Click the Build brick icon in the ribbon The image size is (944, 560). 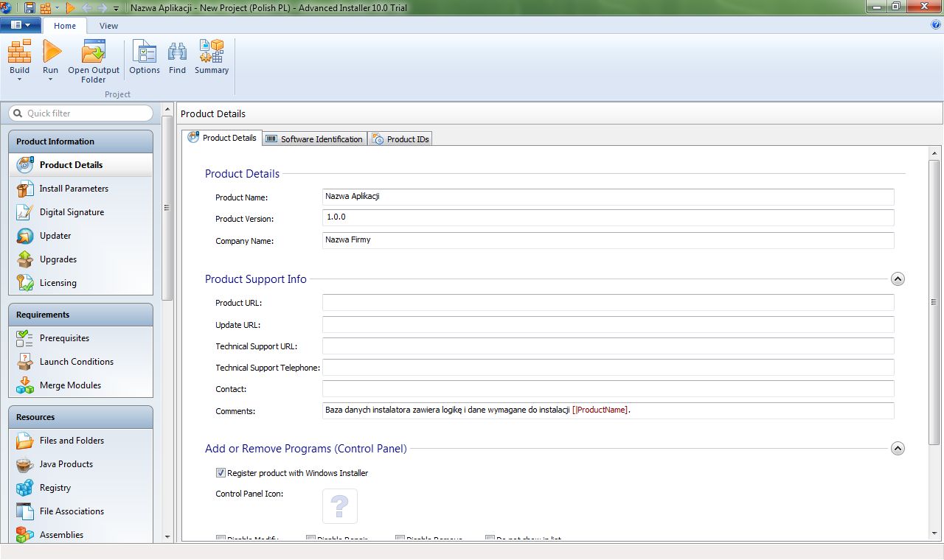coord(20,52)
